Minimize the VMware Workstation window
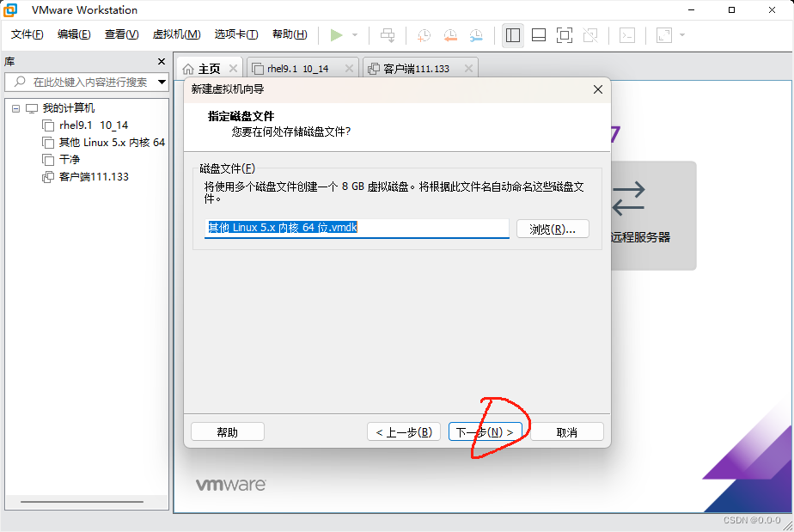This screenshot has height=532, width=794. pos(692,9)
